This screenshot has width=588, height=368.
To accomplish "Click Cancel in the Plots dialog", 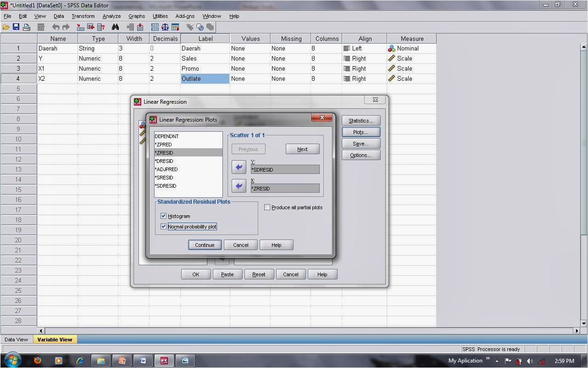I will point(240,245).
